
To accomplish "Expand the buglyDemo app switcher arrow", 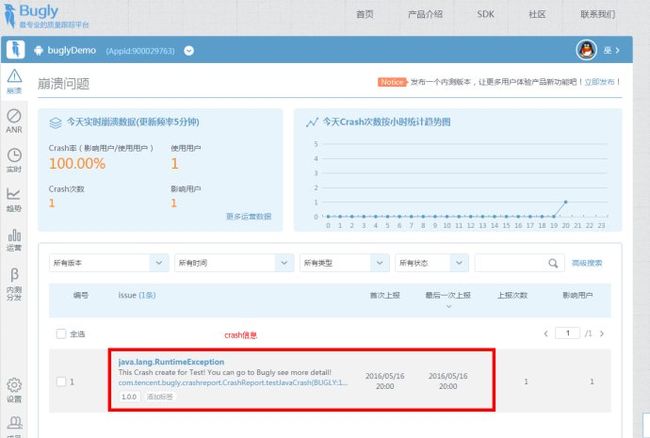I will click(189, 51).
